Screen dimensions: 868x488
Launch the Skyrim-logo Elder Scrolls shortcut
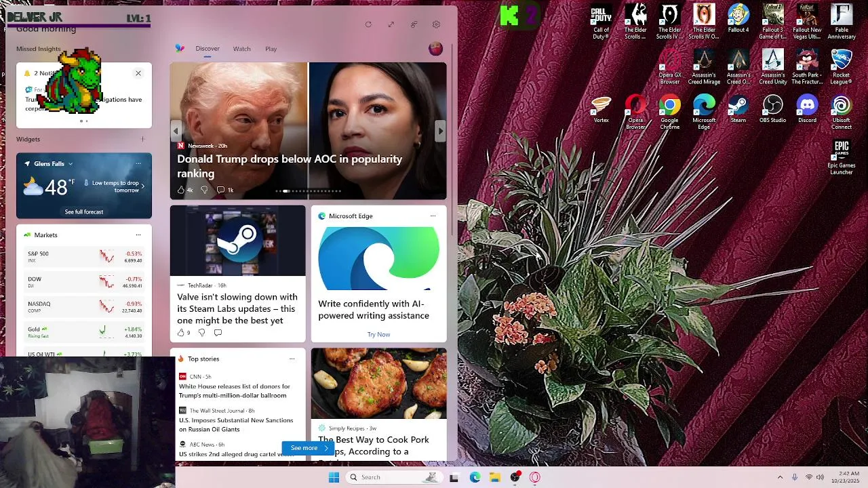tap(635, 22)
